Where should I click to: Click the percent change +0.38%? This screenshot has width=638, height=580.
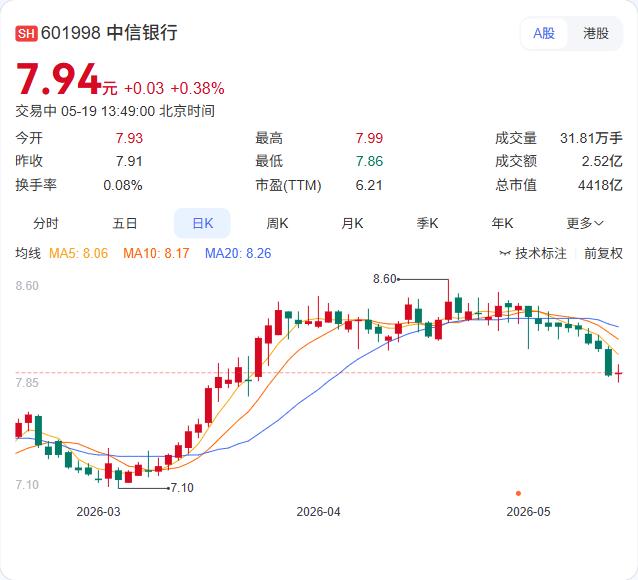197,88
